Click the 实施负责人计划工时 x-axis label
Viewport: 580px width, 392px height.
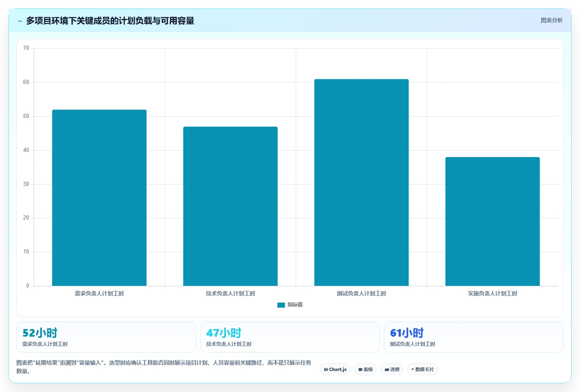[492, 294]
